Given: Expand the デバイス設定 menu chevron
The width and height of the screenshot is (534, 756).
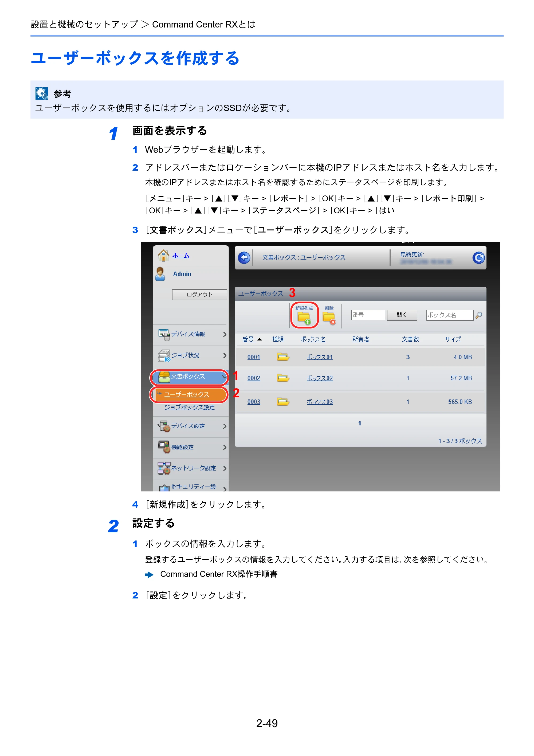Looking at the screenshot, I should (225, 426).
